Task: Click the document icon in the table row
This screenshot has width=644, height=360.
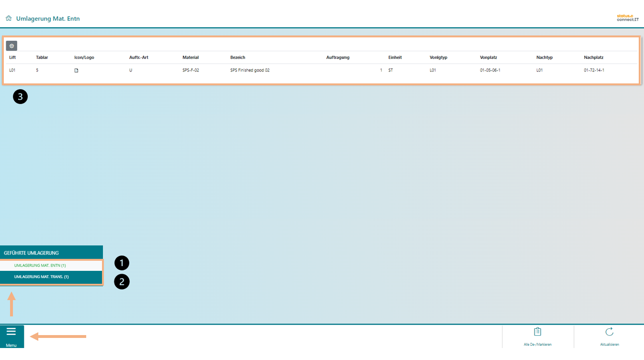Action: point(76,70)
